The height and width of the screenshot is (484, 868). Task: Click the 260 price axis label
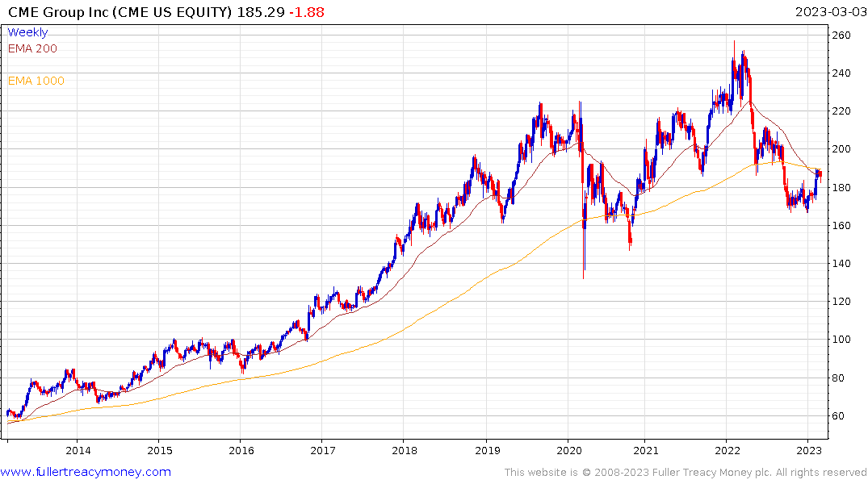coord(841,35)
